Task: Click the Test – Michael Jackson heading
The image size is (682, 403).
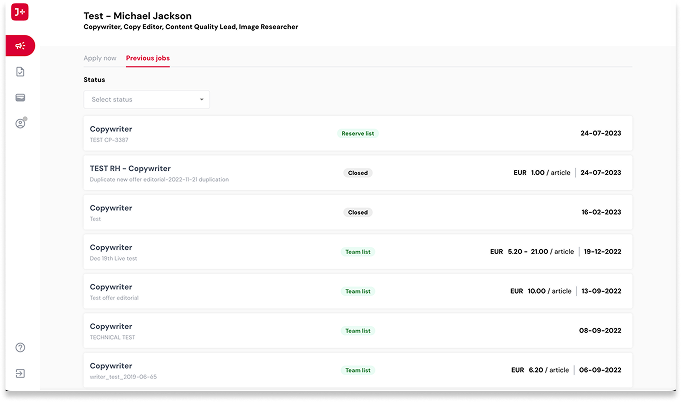Action: click(137, 16)
